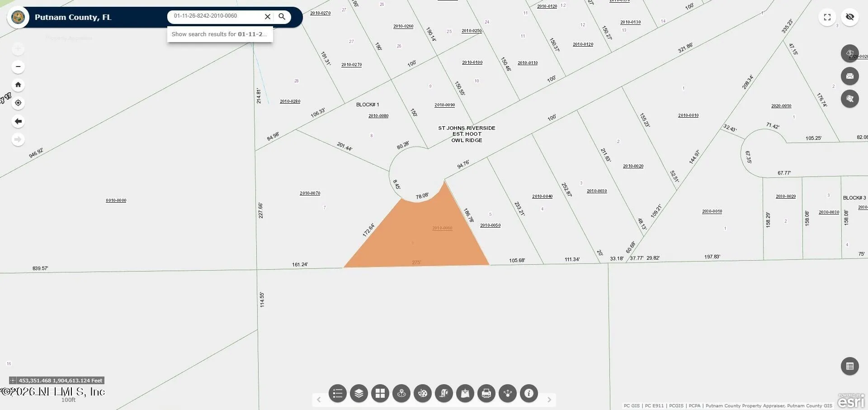Click the map attribution credits text
The height and width of the screenshot is (410, 868).
pos(728,406)
